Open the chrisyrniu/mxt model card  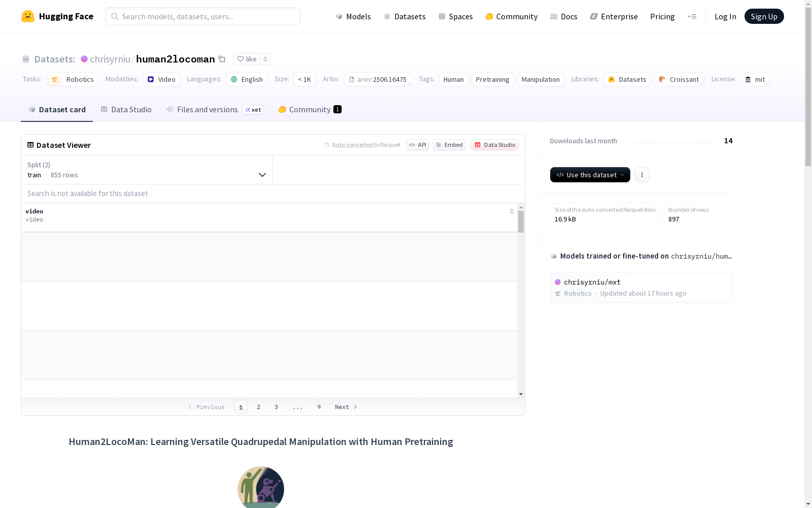(641, 288)
